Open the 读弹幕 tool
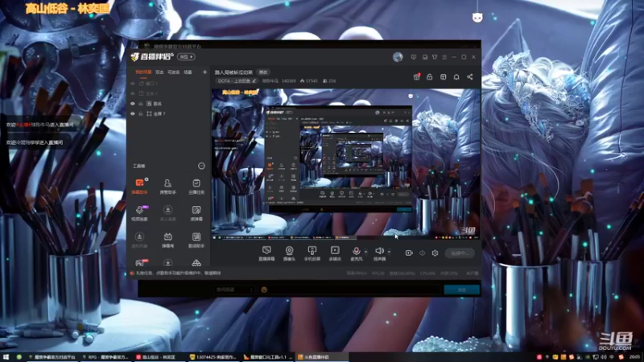Viewport: 644px width, 362px height. [196, 213]
